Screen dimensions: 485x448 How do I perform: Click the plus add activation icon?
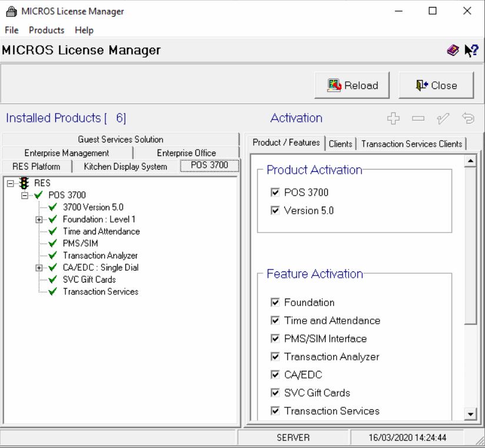click(x=393, y=118)
